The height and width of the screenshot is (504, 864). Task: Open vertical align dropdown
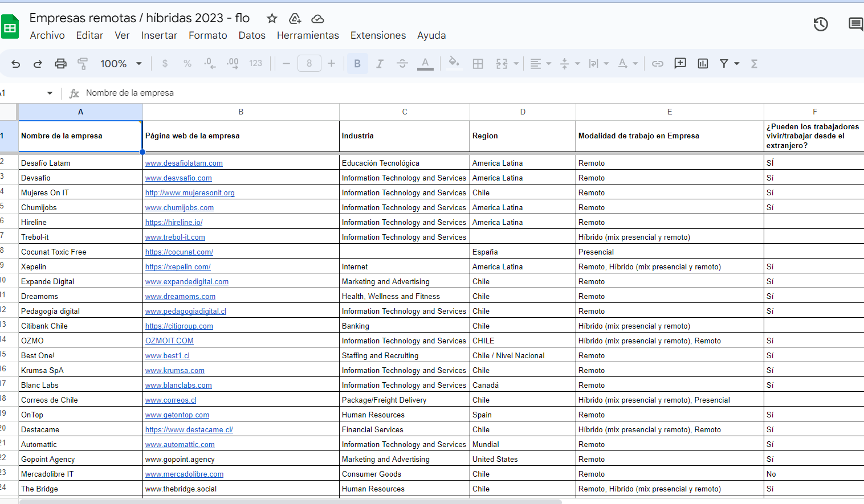click(569, 64)
